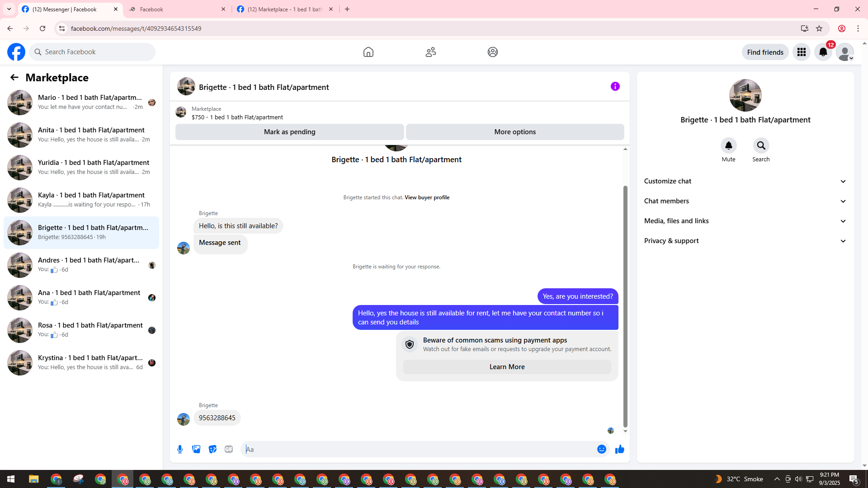This screenshot has width=868, height=488.
Task: Open conversation information icon for Brigette
Action: [x=615, y=86]
